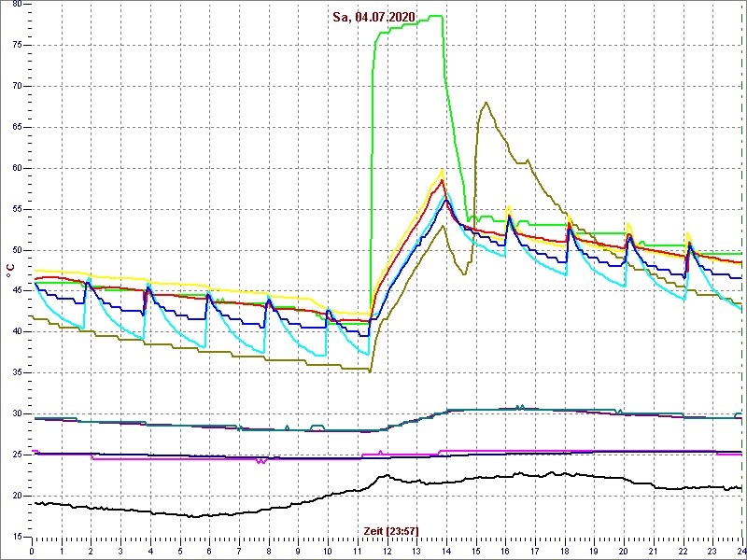Click the 30 label on the temperature axis
The width and height of the screenshot is (747, 560).
tap(18, 413)
